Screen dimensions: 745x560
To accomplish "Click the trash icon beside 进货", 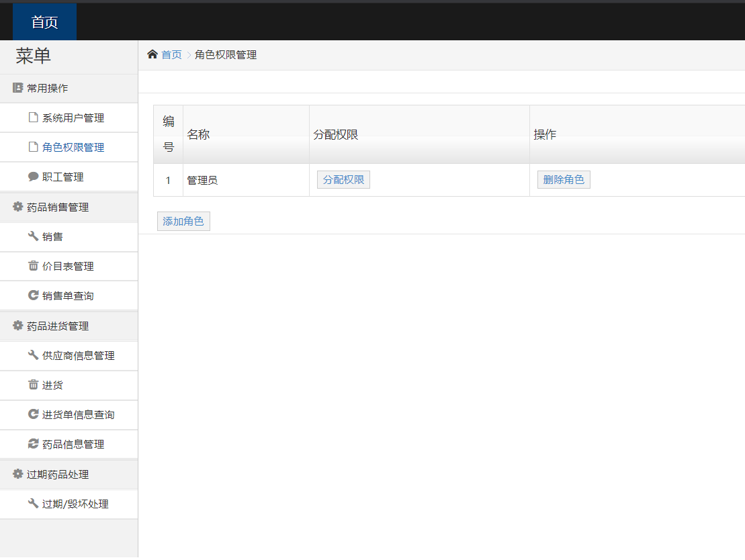I will click(33, 385).
